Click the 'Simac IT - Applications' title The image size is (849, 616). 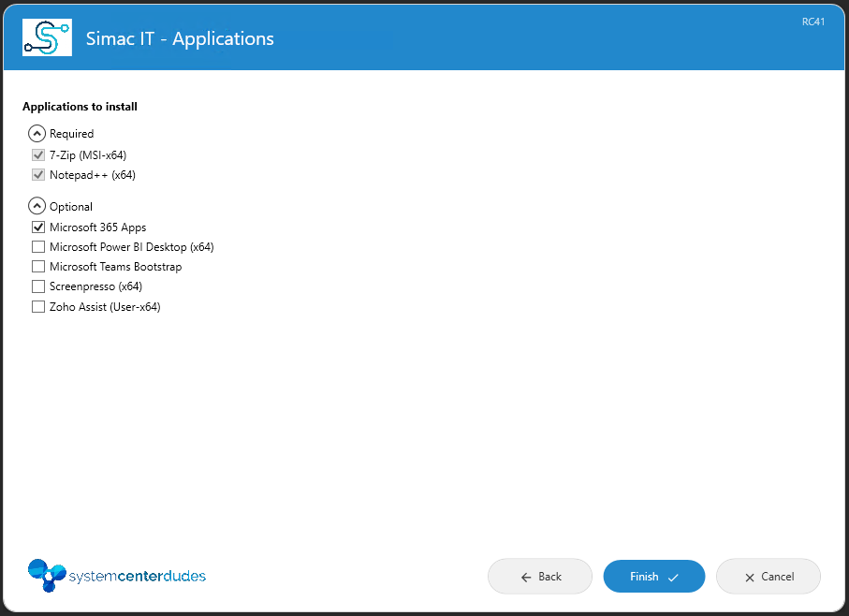[180, 38]
